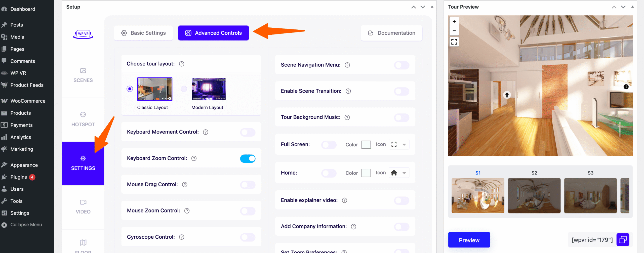Click the up-arrow scene hotspot
644x253 pixels.
point(507,95)
